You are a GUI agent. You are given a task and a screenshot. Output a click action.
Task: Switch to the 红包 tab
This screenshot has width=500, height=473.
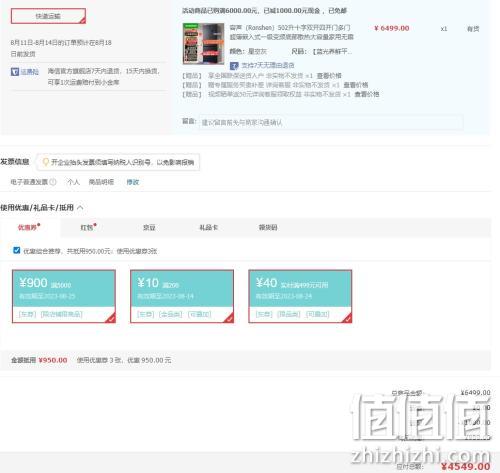tap(88, 227)
